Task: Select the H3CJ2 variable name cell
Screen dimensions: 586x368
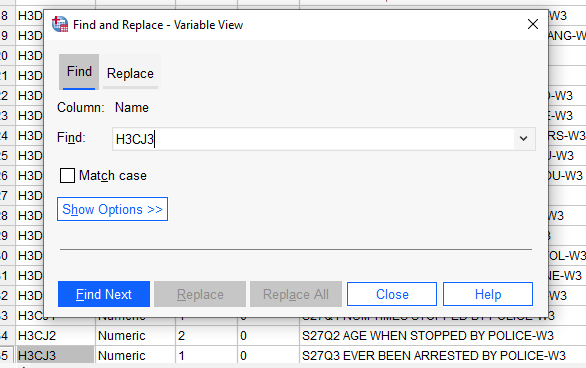Action: tap(55, 335)
